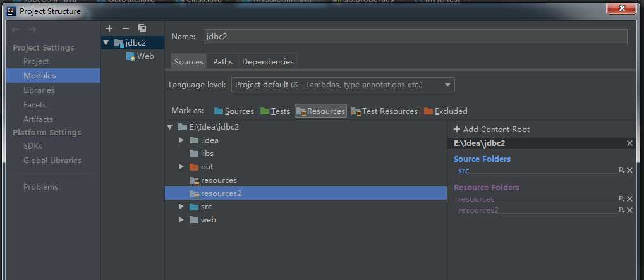This screenshot has height=280, width=644.
Task: Expand the out folder
Action: [181, 167]
